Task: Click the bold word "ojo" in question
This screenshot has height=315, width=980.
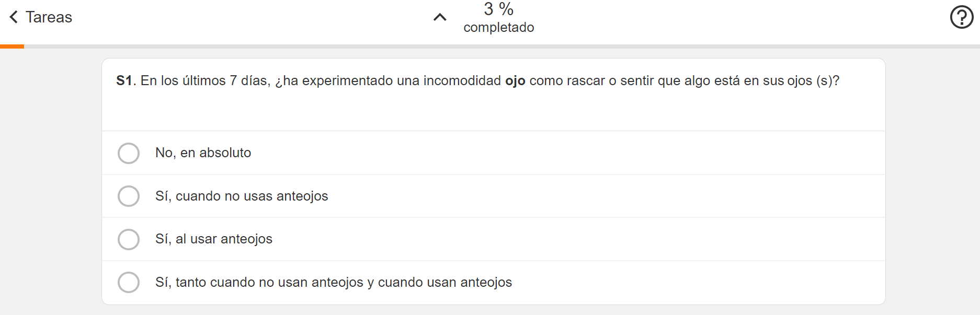Action: 515,80
